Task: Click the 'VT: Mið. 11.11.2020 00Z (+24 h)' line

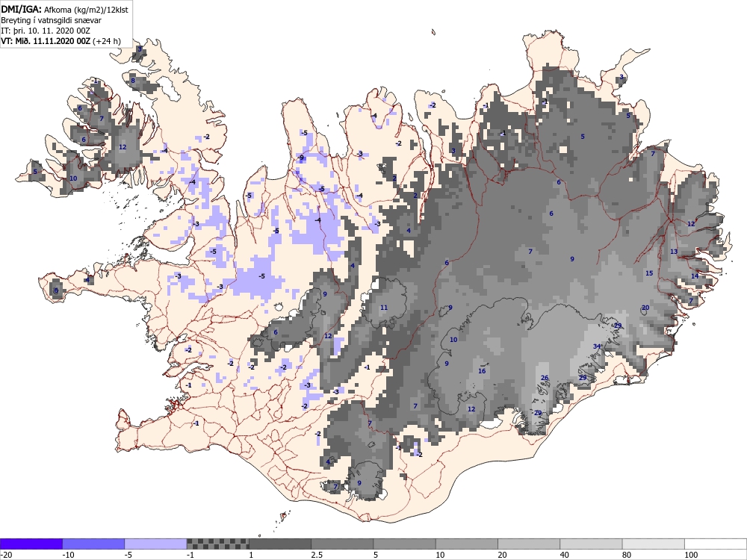Action: [x=61, y=41]
